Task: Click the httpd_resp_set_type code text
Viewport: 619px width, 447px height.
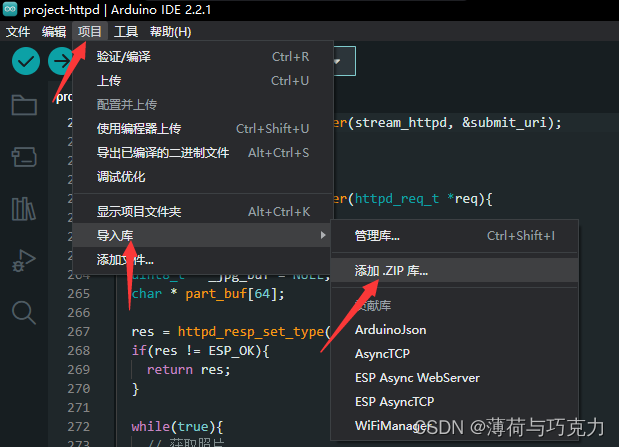Action: point(251,332)
